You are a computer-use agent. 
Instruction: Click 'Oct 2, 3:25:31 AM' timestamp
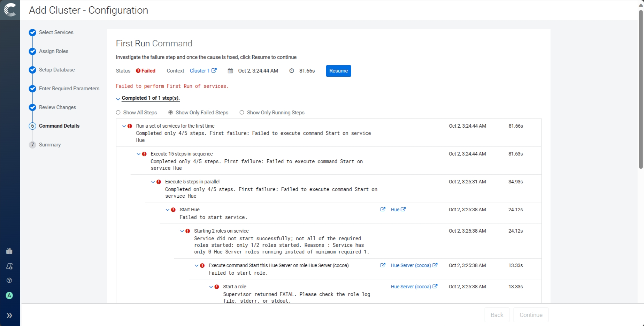[x=467, y=182]
